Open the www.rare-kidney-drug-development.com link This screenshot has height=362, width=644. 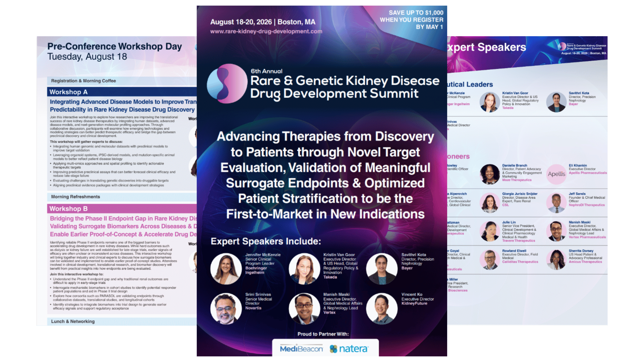(x=266, y=32)
